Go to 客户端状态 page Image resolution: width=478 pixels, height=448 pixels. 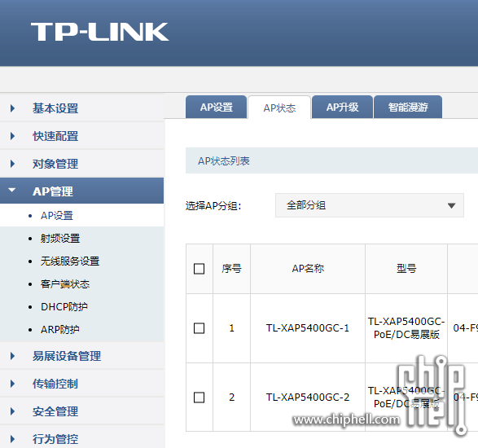65,284
